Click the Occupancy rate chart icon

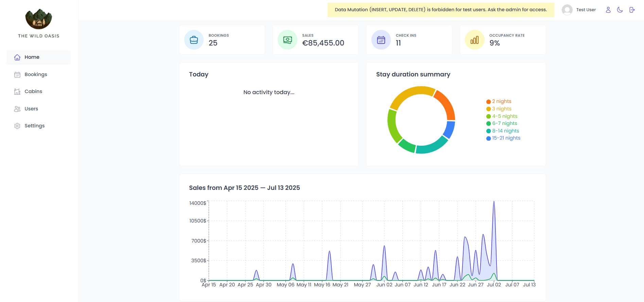pos(474,40)
